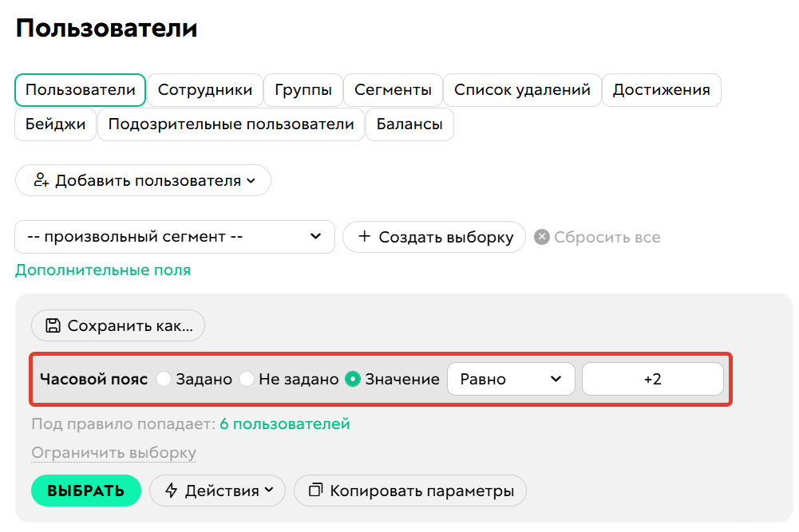This screenshot has width=799, height=532.
Task: Open the Равно comparison dropdown
Action: pyautogui.click(x=510, y=379)
